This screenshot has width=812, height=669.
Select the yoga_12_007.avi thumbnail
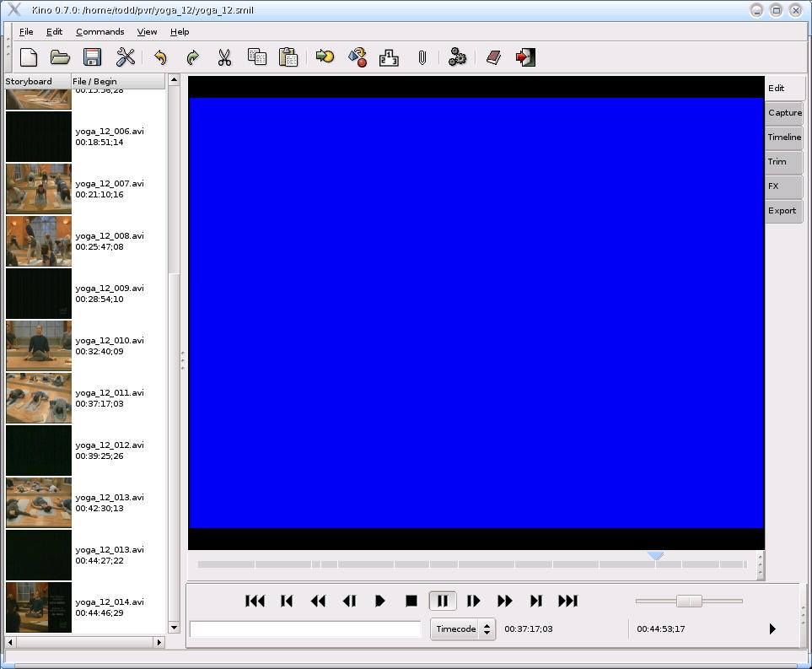(x=39, y=189)
